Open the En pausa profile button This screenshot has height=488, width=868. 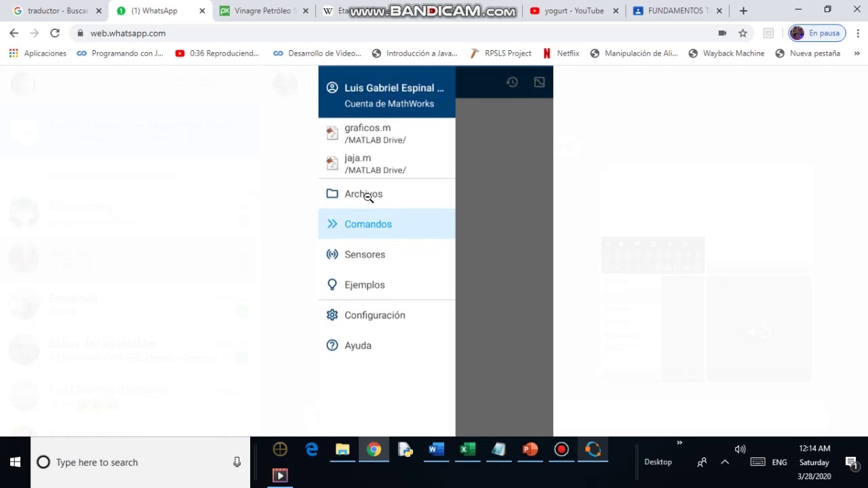click(816, 33)
